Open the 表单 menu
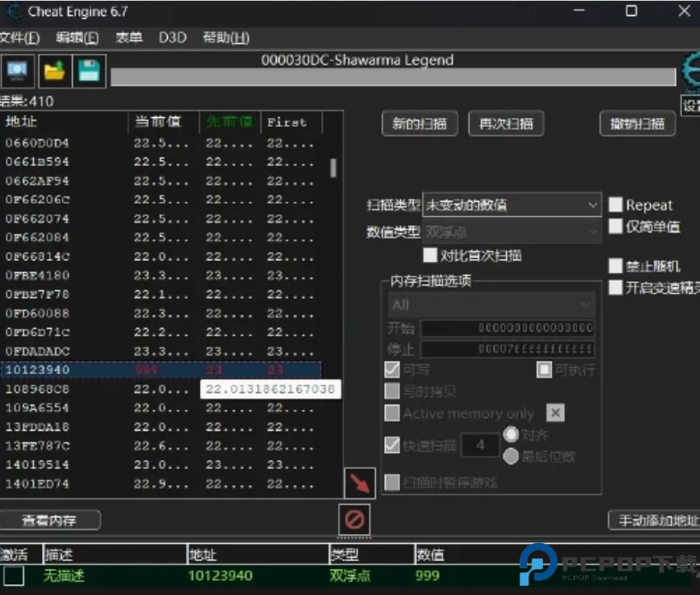Viewport: 700px width, 595px height. 129,38
